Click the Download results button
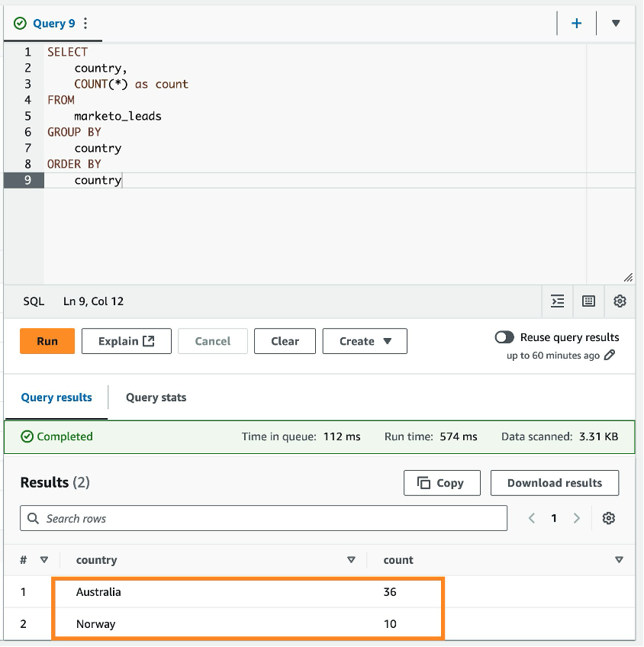 pos(555,482)
